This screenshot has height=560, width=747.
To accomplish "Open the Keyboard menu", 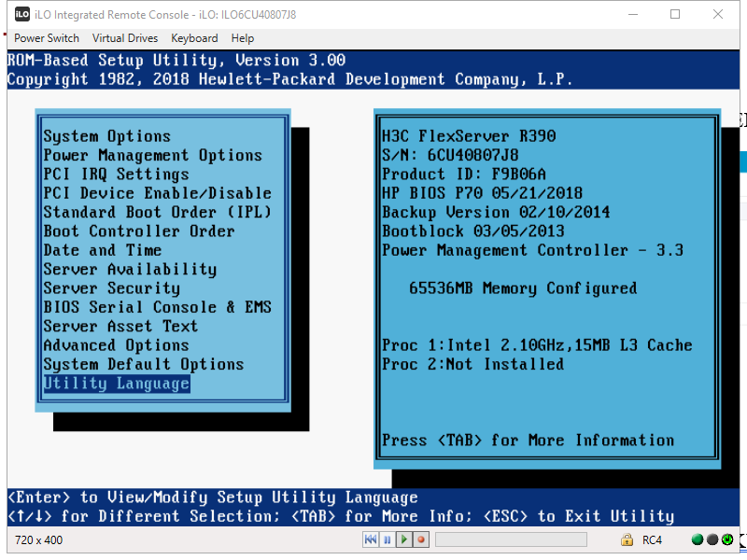I will pyautogui.click(x=194, y=38).
